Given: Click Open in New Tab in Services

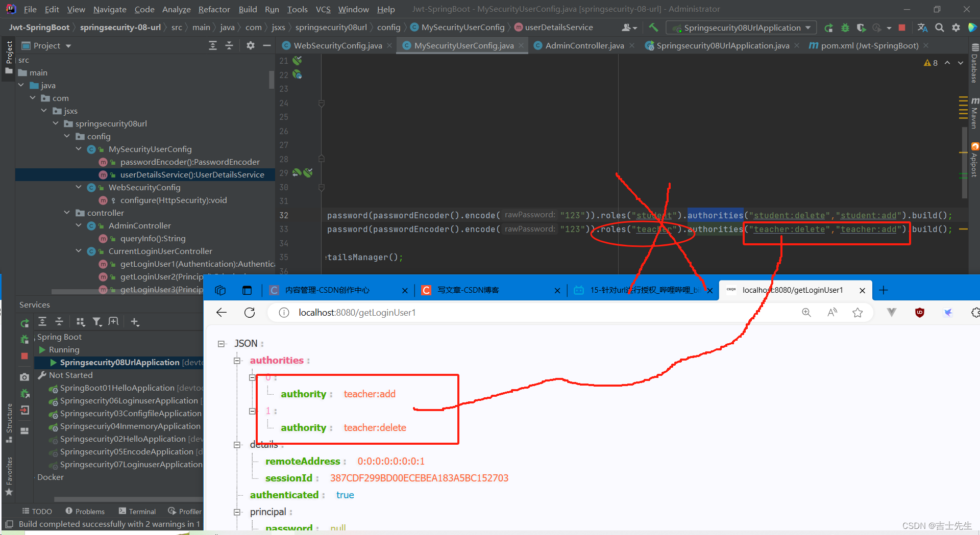Looking at the screenshot, I should point(113,321).
